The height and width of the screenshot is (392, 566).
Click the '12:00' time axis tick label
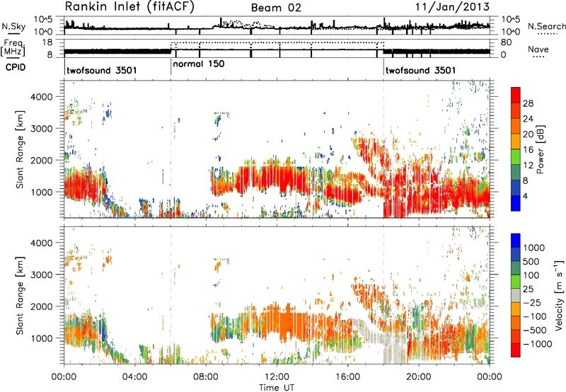[277, 377]
